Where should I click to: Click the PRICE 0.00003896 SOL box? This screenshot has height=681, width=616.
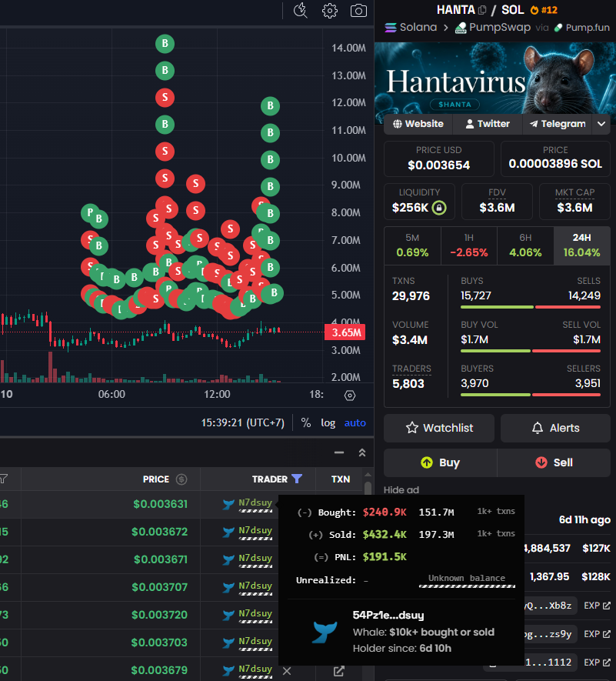[555, 159]
